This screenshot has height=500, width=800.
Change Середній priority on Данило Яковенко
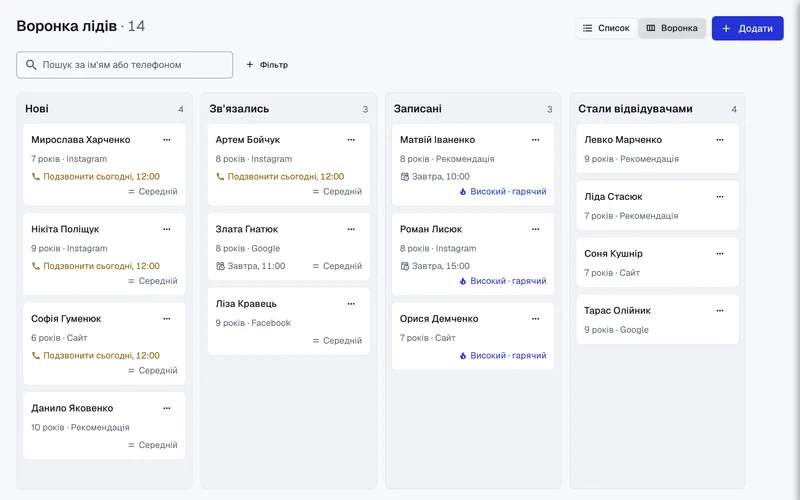pos(153,445)
